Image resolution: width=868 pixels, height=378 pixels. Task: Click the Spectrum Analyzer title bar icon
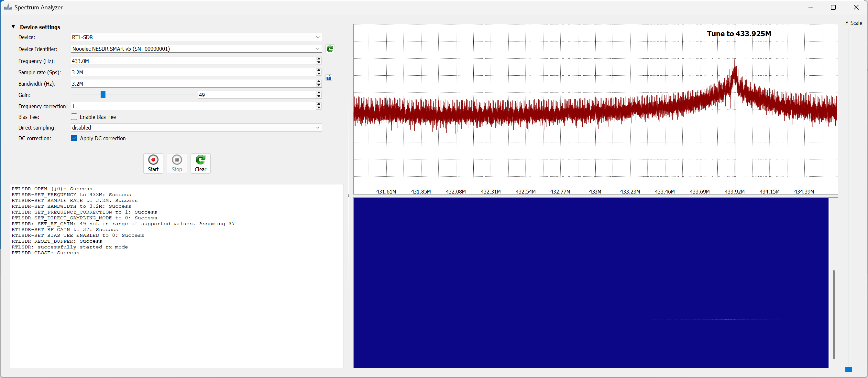8,7
